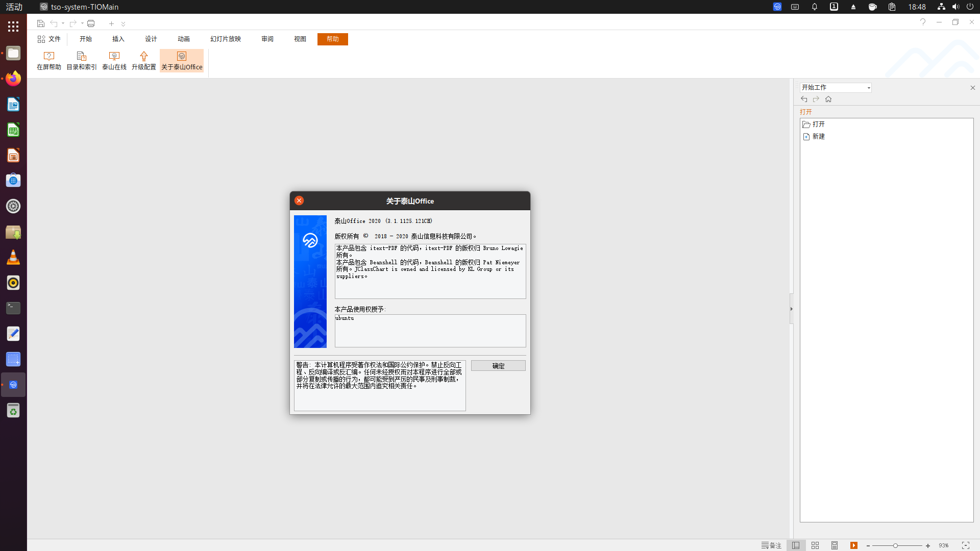The width and height of the screenshot is (980, 551).
Task: Click the help question mark icon
Action: pos(923,22)
